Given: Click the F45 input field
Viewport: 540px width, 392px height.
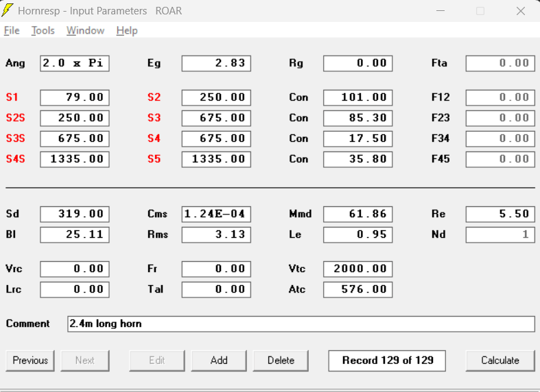Looking at the screenshot, I should click(500, 160).
